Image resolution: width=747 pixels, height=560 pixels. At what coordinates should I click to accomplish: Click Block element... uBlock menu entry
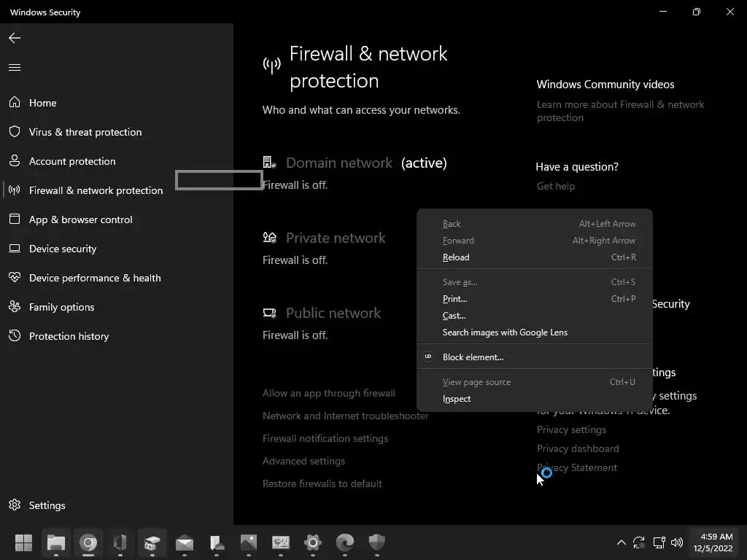click(x=535, y=357)
